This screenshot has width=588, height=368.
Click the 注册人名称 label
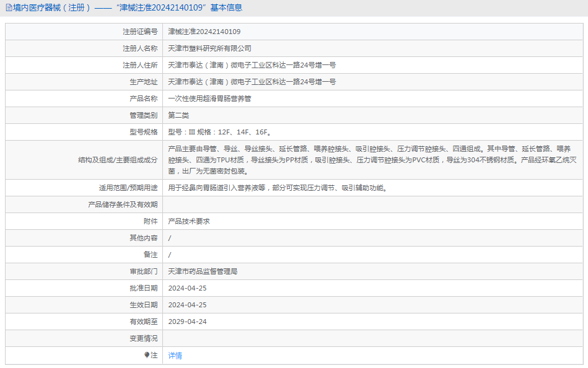[x=140, y=48]
